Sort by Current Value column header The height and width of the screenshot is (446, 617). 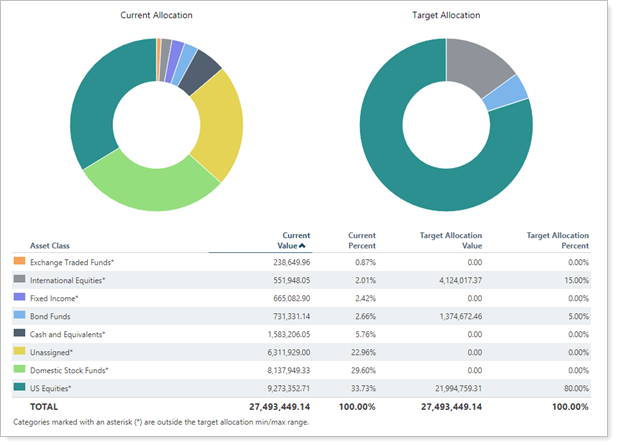(x=289, y=240)
